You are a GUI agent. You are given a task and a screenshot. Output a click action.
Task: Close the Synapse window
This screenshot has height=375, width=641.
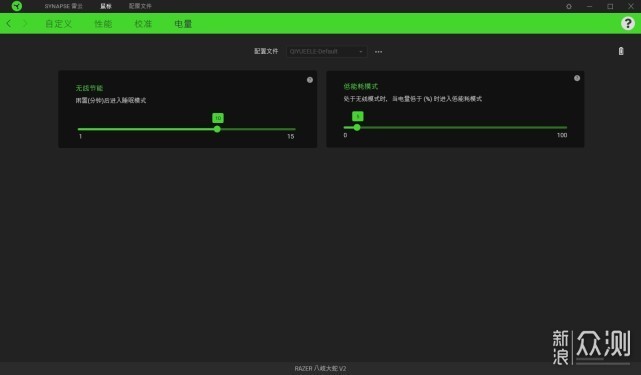(x=631, y=6)
